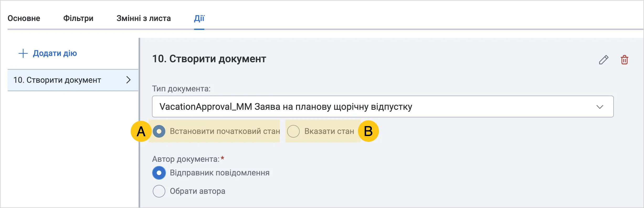Delete action with red trash icon
The width and height of the screenshot is (644, 208).
624,60
